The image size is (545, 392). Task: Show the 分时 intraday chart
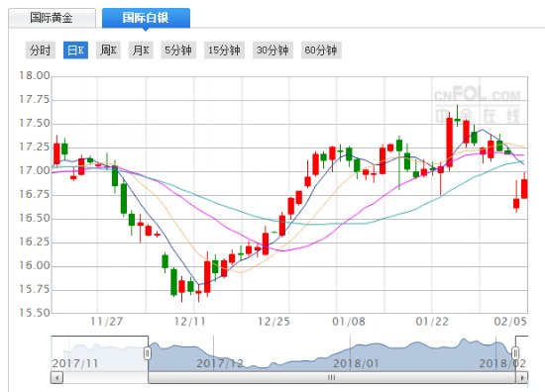point(41,50)
